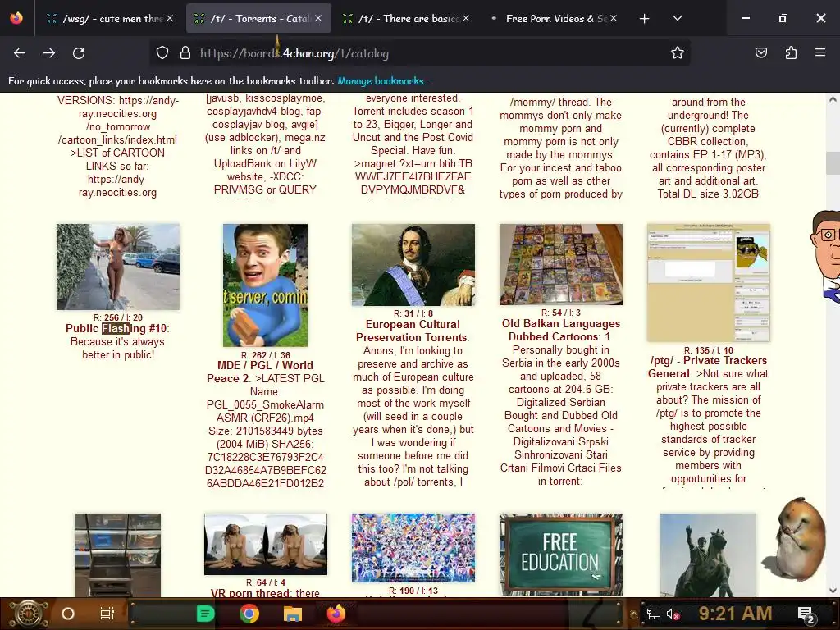
Task: Open the ornate start menu button
Action: click(27, 614)
